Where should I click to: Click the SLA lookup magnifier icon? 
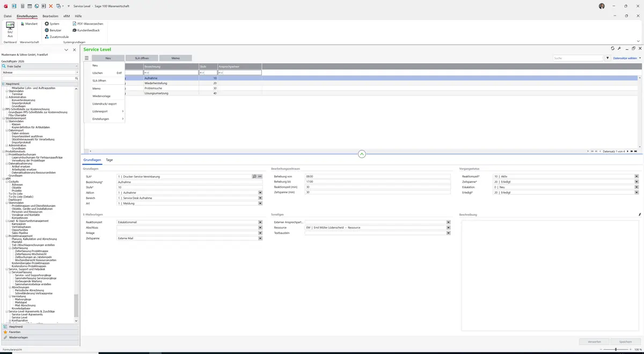click(254, 176)
